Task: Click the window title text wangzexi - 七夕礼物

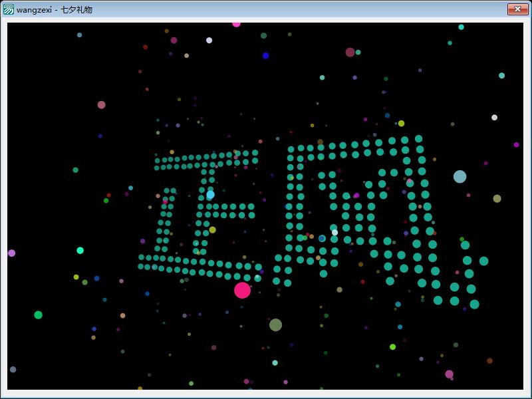Action: [55, 10]
